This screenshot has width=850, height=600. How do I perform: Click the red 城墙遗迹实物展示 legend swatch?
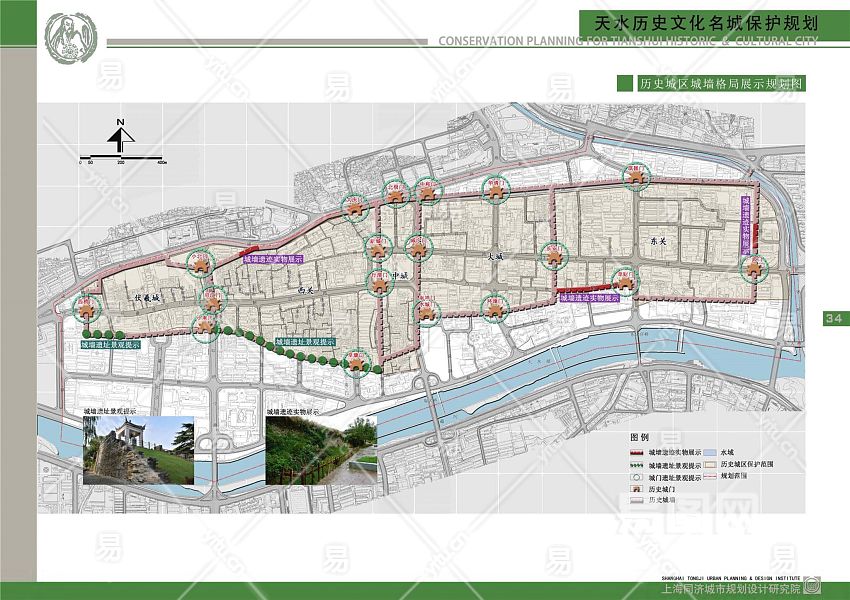tap(638, 453)
